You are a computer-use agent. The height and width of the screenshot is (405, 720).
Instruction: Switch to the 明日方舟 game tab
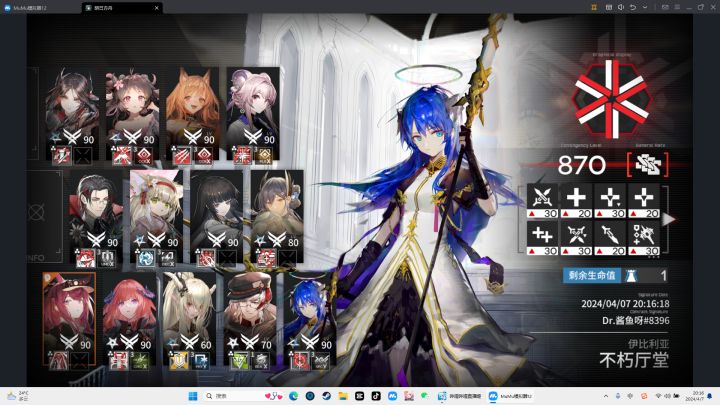[120, 8]
